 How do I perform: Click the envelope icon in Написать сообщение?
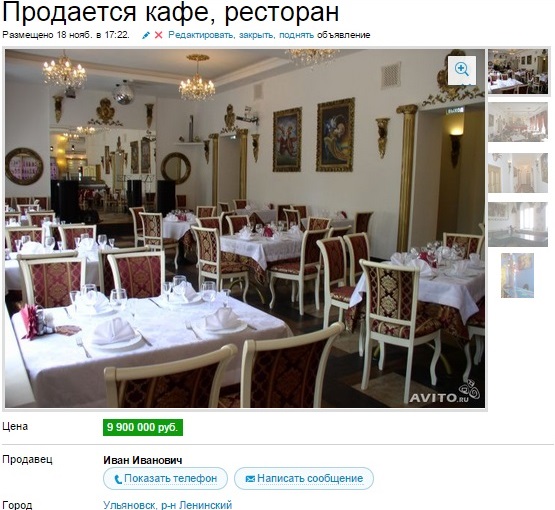[250, 479]
